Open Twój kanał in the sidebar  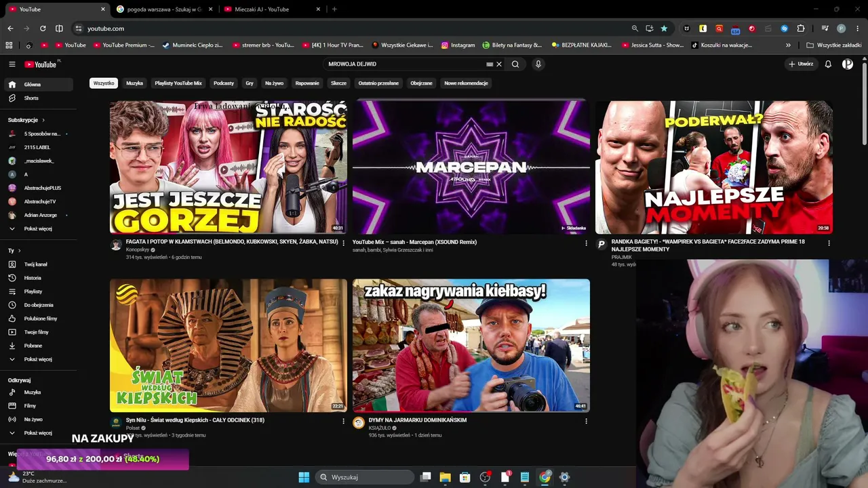pos(40,264)
